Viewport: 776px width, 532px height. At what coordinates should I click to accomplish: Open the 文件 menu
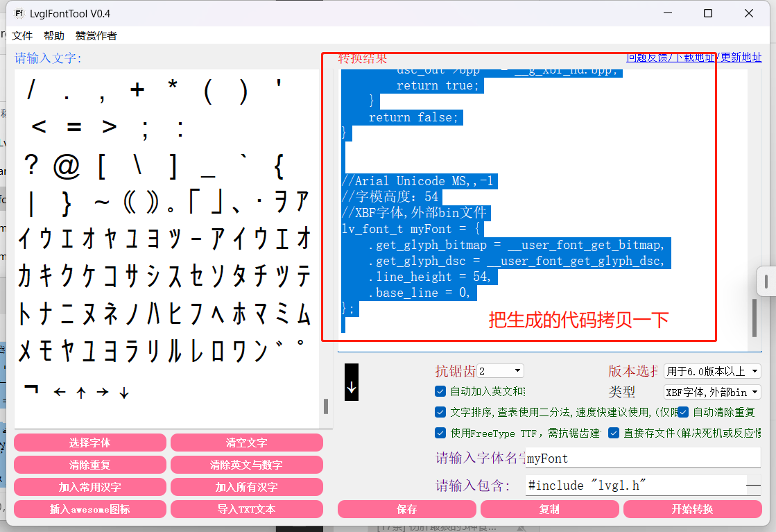(x=22, y=35)
